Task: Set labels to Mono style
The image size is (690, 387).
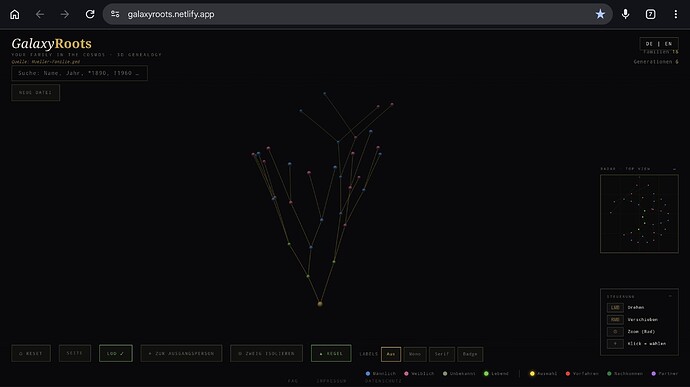Action: 415,354
